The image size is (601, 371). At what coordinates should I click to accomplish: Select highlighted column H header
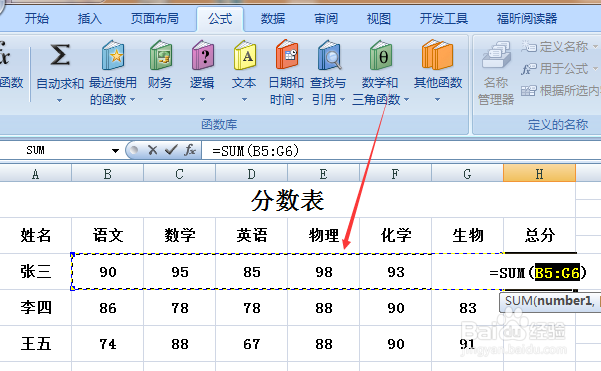coord(539,174)
